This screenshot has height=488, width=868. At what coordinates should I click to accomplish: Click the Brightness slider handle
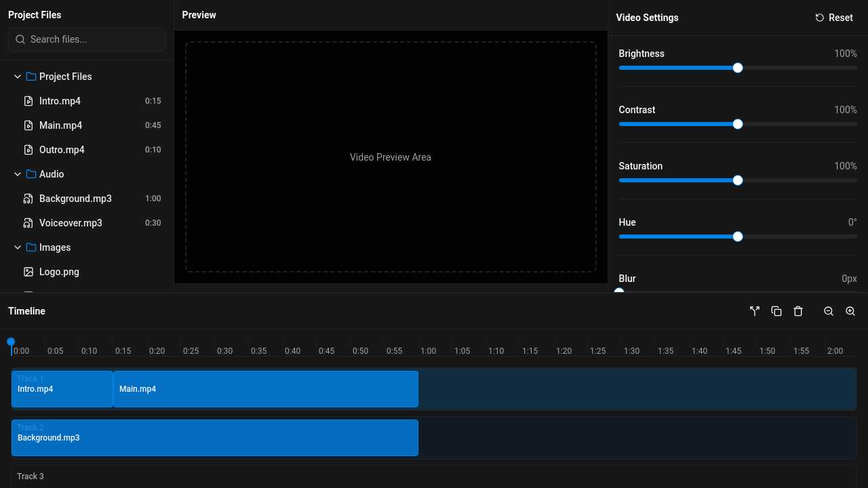click(738, 68)
